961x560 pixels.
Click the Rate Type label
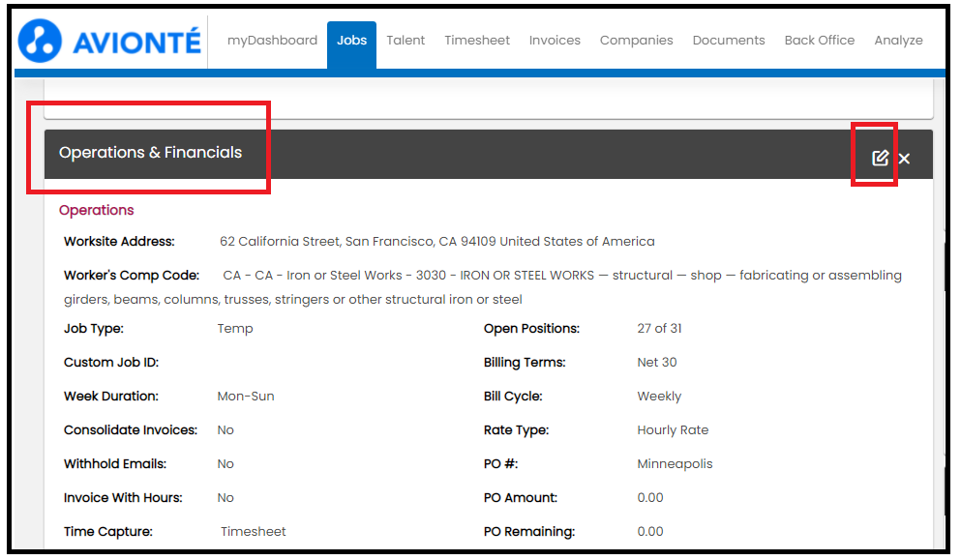516,430
